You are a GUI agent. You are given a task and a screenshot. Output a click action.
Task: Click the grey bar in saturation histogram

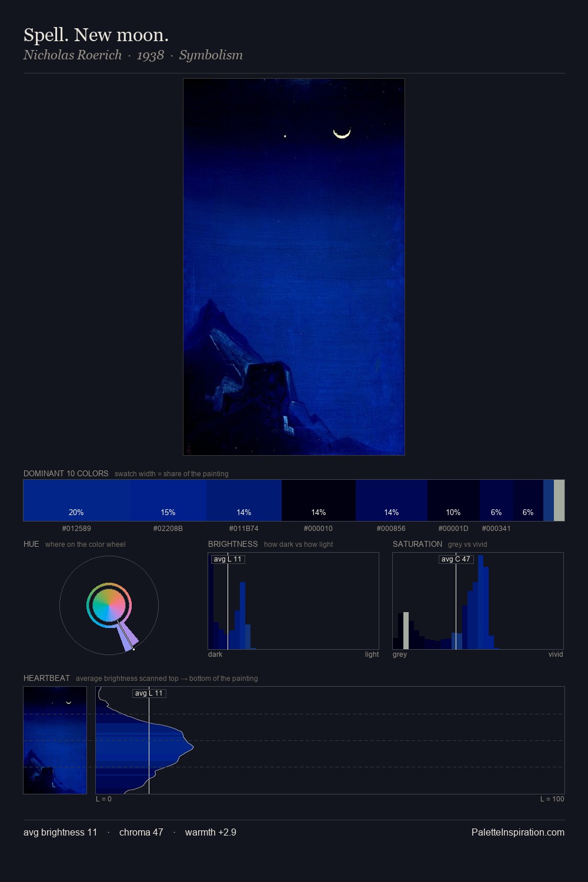point(406,631)
